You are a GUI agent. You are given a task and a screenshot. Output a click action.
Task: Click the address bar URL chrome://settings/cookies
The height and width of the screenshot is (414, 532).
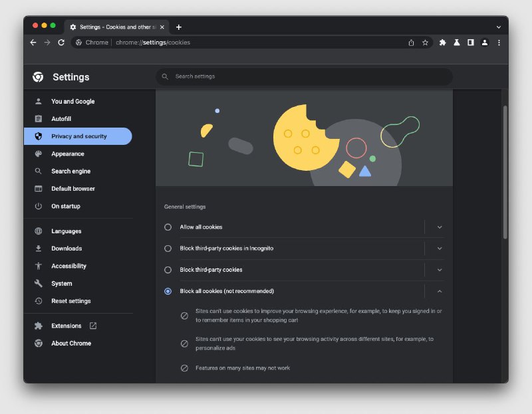click(x=153, y=43)
